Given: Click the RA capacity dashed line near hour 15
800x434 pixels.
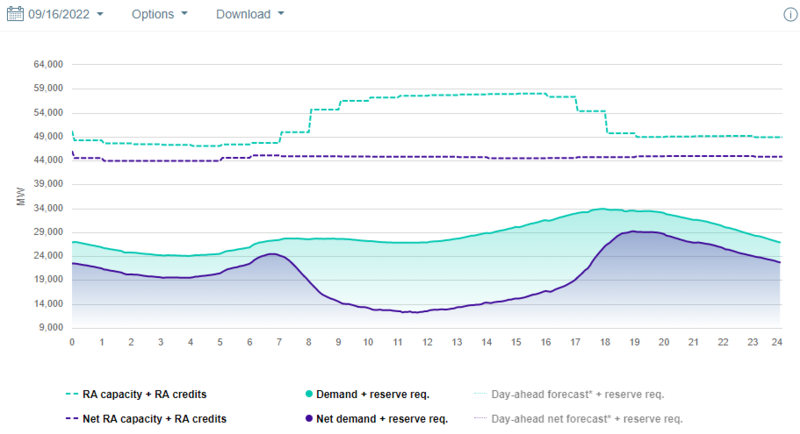Looking at the screenshot, I should click(516, 93).
